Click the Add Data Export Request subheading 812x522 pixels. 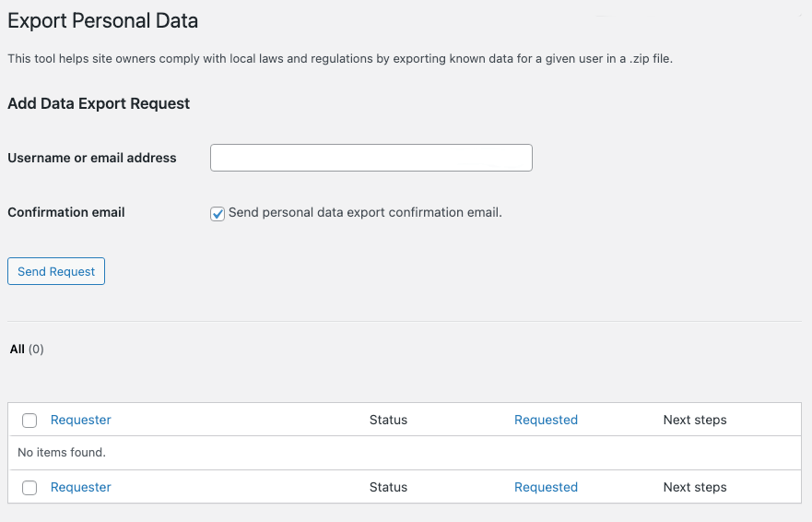(x=99, y=103)
